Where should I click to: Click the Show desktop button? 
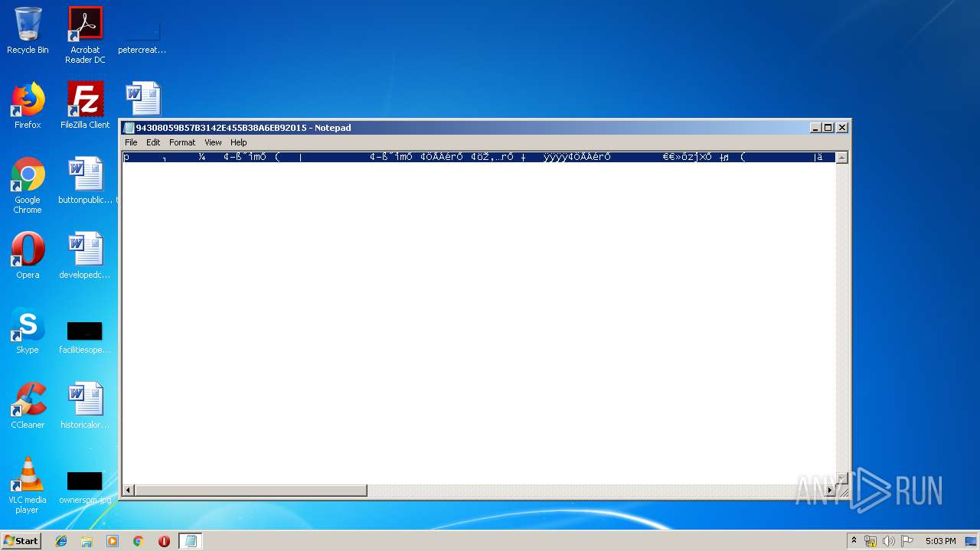[972, 541]
